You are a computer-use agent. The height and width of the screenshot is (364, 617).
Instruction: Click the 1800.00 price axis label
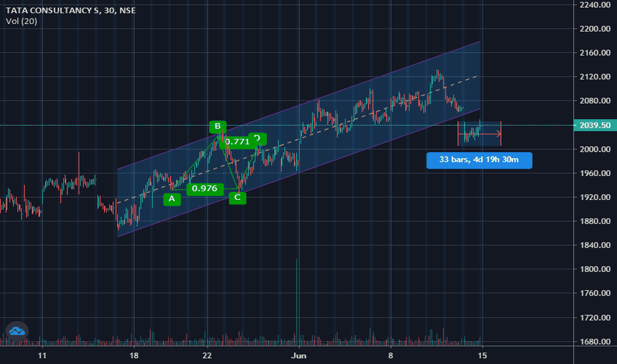595,269
